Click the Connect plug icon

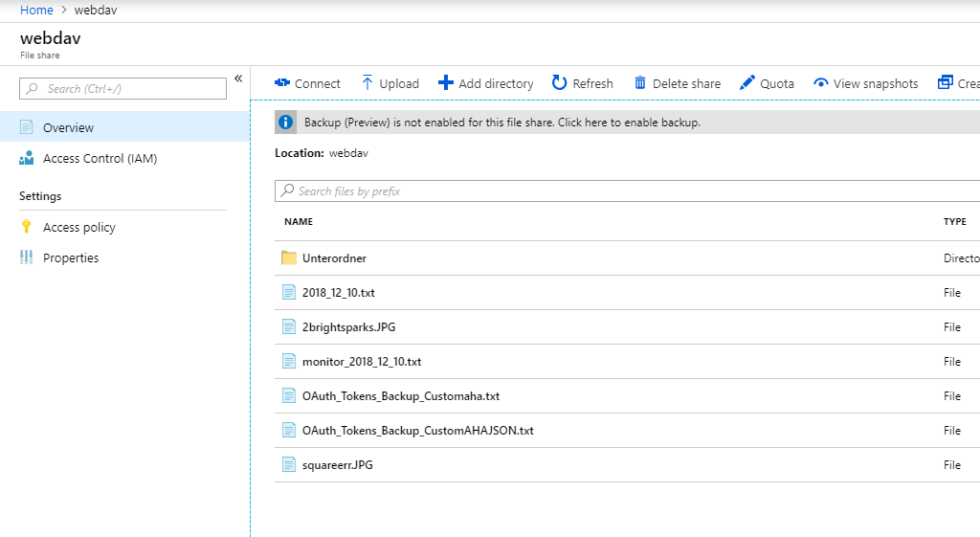click(282, 83)
